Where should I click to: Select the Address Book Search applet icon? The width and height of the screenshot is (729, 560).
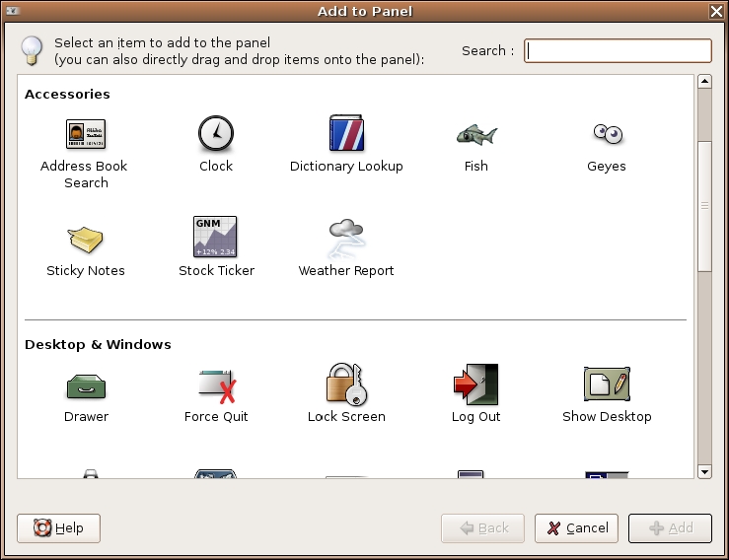pos(86,133)
